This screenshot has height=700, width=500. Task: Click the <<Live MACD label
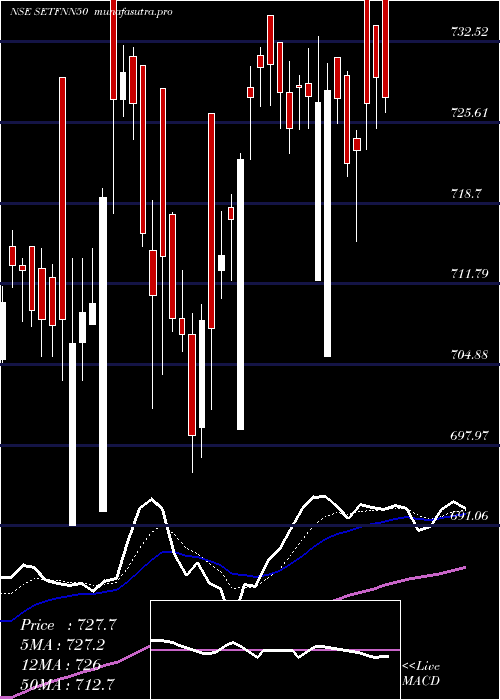pos(421,674)
